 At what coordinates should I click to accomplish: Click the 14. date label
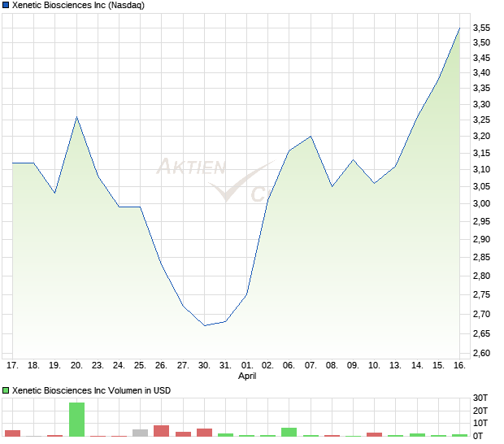click(x=417, y=366)
